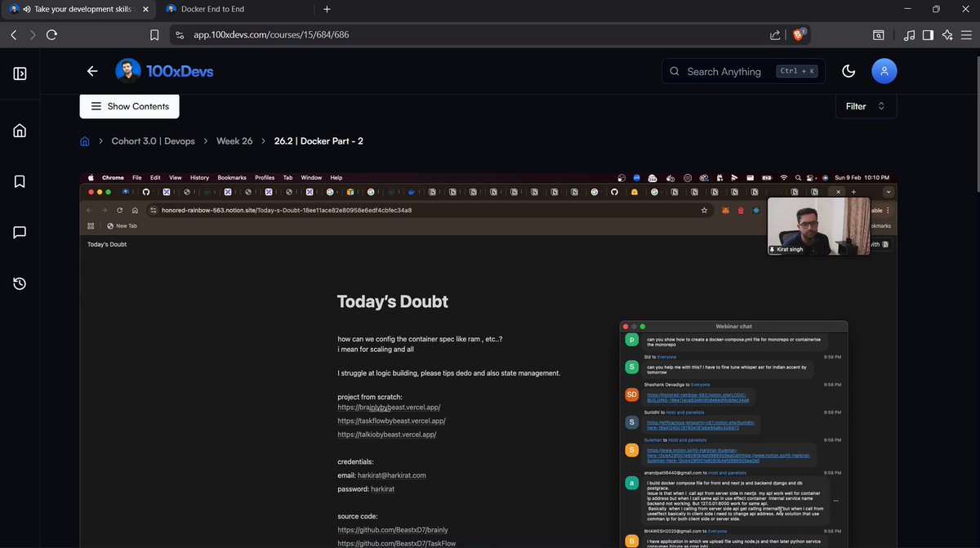Click the Webinar chat title bar in video

pyautogui.click(x=734, y=327)
